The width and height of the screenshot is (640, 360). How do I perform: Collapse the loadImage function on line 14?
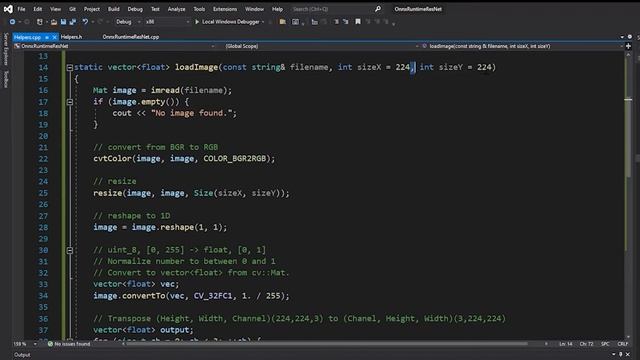[70, 67]
